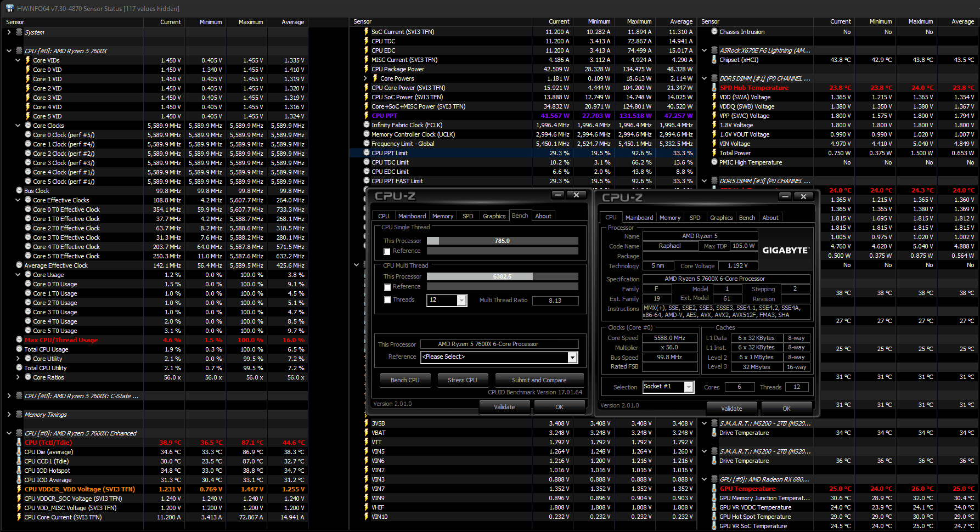Open the Reference Please Select dropdown
The width and height of the screenshot is (980, 532).
tap(572, 358)
